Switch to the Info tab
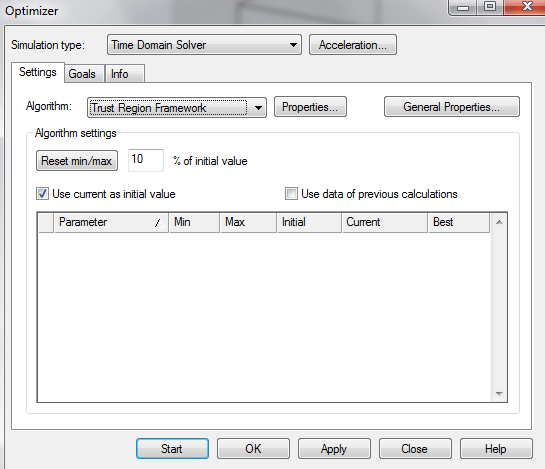The width and height of the screenshot is (545, 469). (x=124, y=74)
